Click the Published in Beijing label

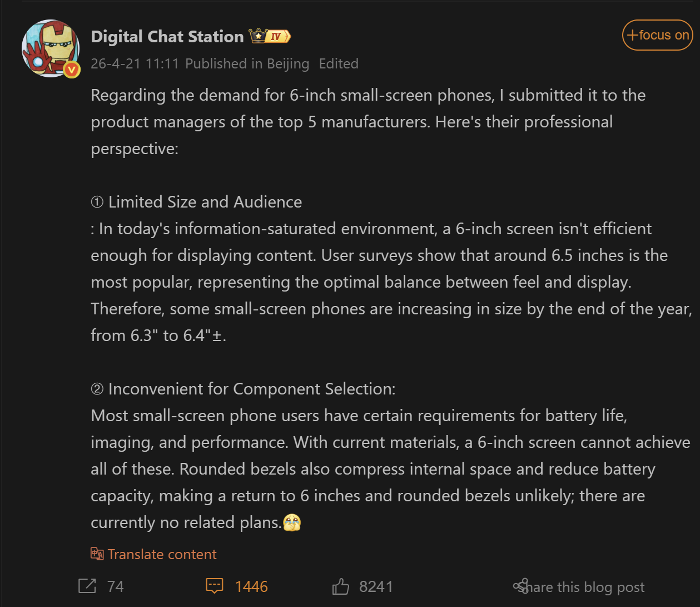(x=247, y=64)
